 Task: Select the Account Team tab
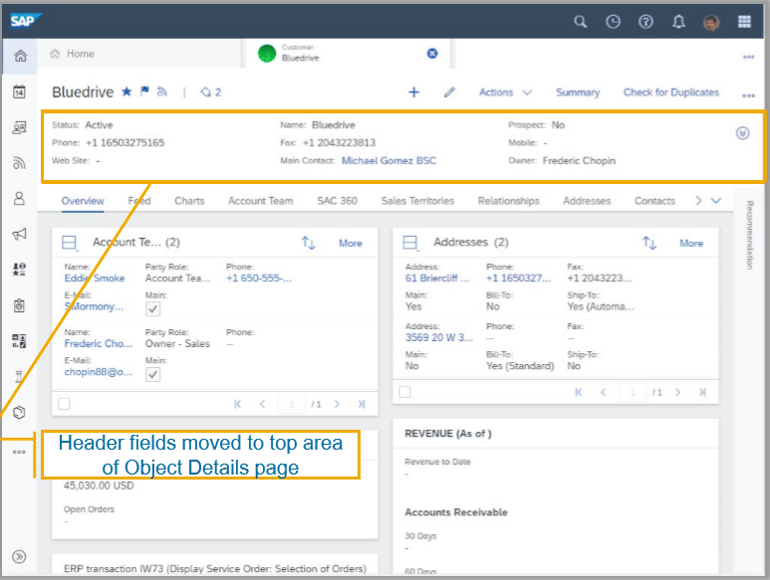tap(260, 201)
